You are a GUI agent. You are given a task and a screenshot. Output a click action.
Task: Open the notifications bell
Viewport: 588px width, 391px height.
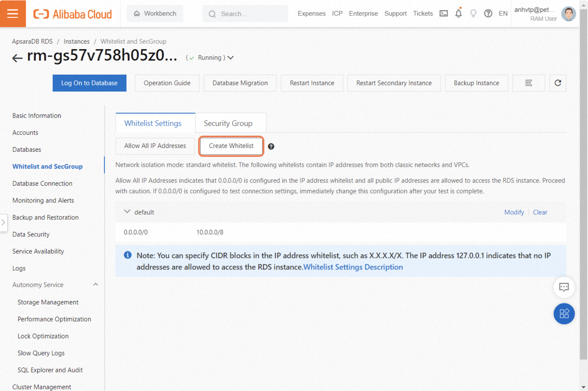(459, 13)
